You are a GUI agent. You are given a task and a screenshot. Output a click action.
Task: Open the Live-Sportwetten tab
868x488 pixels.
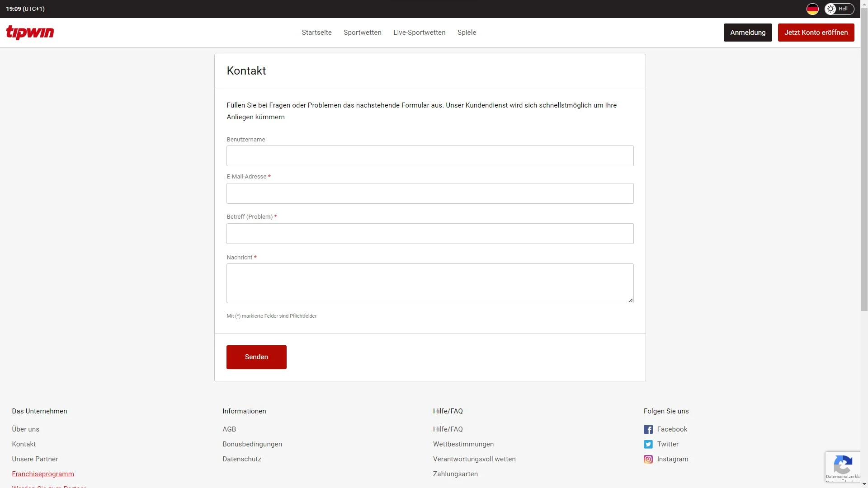click(419, 32)
